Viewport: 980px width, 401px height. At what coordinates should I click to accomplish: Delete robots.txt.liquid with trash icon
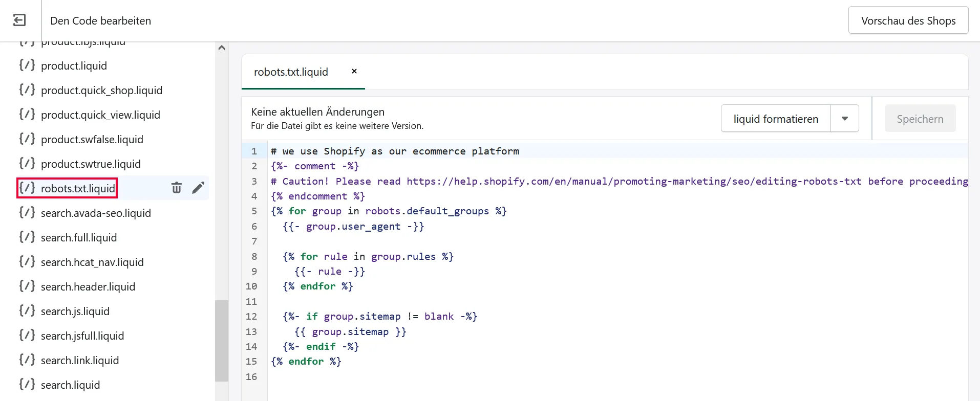point(177,188)
